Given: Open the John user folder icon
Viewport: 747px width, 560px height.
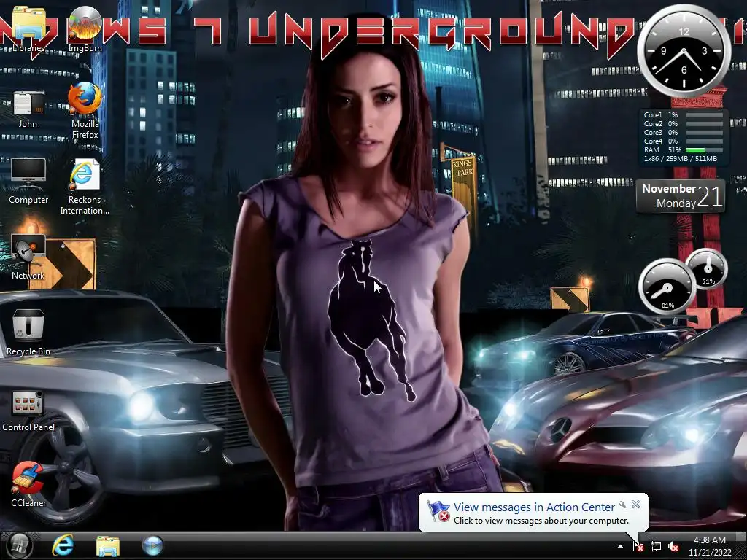Looking at the screenshot, I should [x=28, y=109].
